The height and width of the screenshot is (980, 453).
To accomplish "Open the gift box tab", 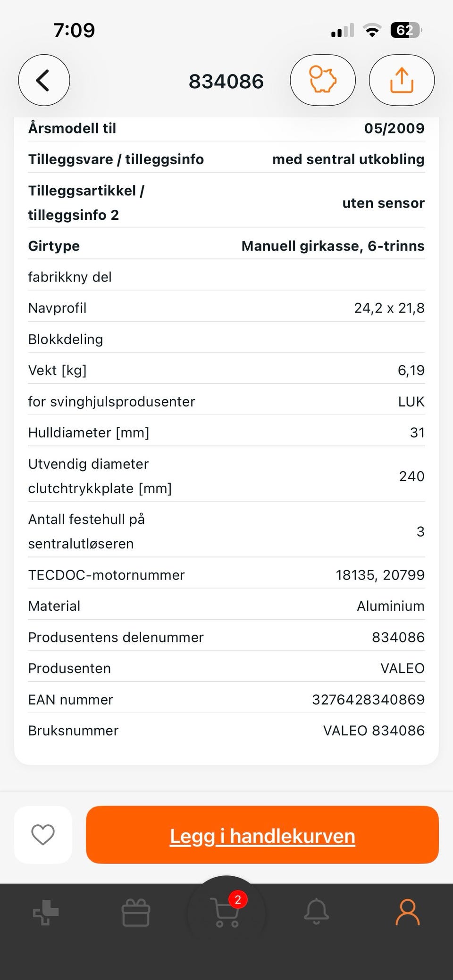I will click(x=136, y=913).
